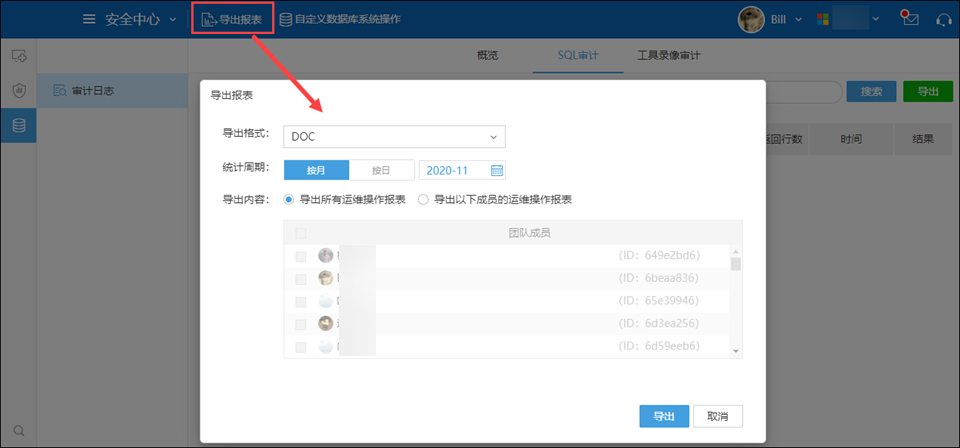
Task: Open the headset support icon
Action: [944, 20]
